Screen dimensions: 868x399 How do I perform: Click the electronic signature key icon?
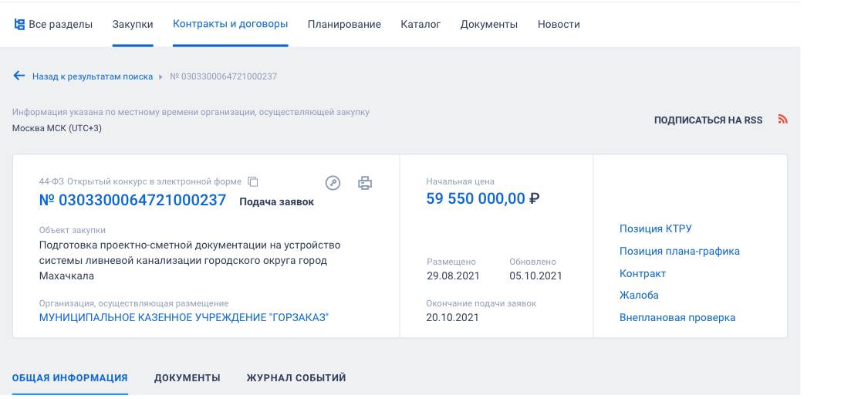[333, 183]
